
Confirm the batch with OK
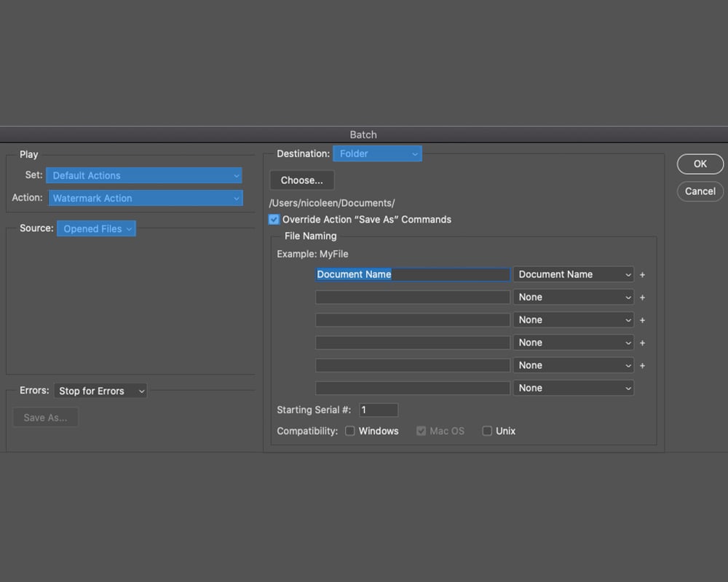tap(700, 164)
